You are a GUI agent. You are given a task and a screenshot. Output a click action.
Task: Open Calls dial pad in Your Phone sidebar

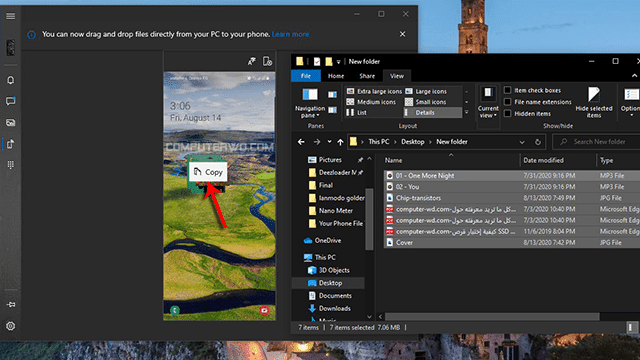pyautogui.click(x=11, y=164)
